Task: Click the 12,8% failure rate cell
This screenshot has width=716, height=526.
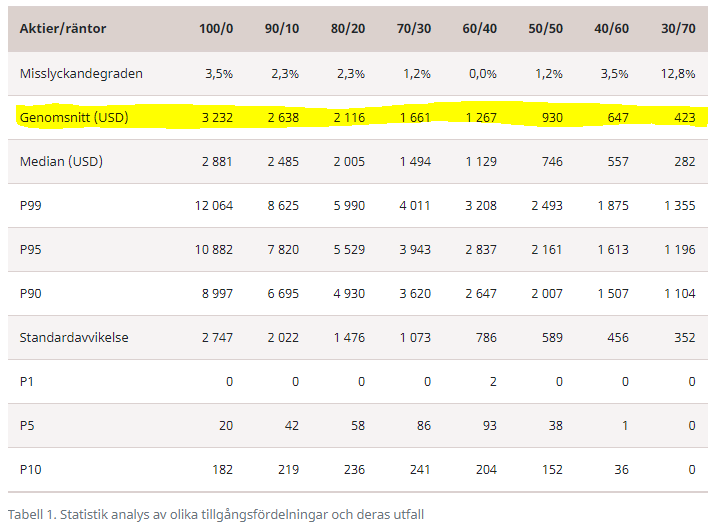Action: pos(678,73)
